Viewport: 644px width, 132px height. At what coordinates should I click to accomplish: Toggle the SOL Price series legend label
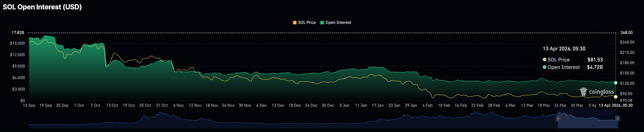(x=307, y=23)
